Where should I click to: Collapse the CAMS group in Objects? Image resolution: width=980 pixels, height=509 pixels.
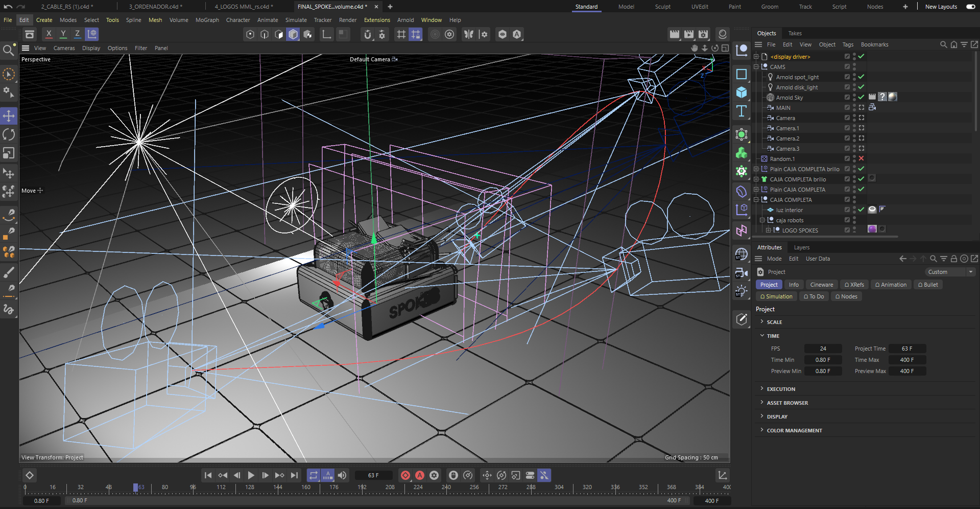(x=756, y=67)
